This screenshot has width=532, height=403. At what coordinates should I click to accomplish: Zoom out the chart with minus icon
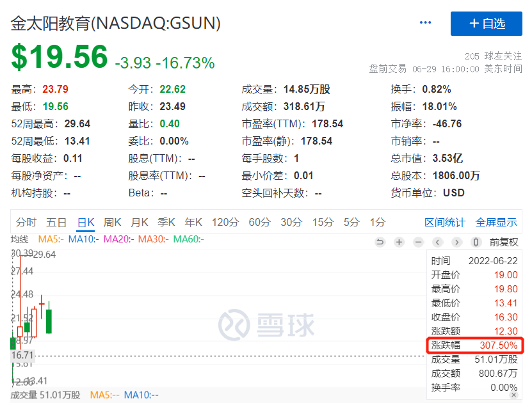(x=418, y=242)
